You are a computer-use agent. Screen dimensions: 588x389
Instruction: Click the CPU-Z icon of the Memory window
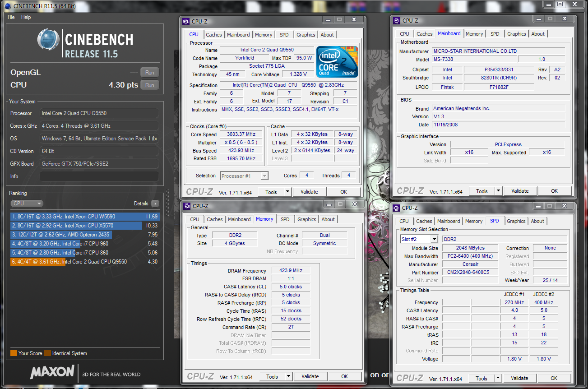pos(187,206)
